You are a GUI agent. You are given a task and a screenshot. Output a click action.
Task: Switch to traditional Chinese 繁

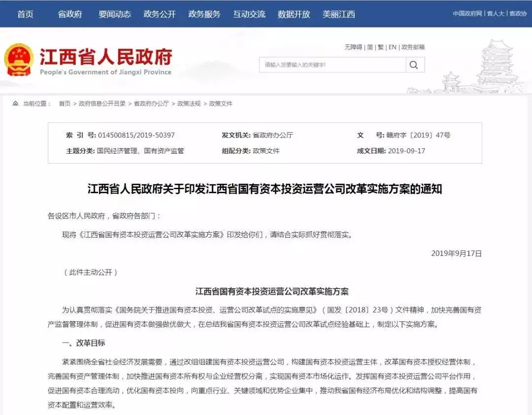(381, 47)
